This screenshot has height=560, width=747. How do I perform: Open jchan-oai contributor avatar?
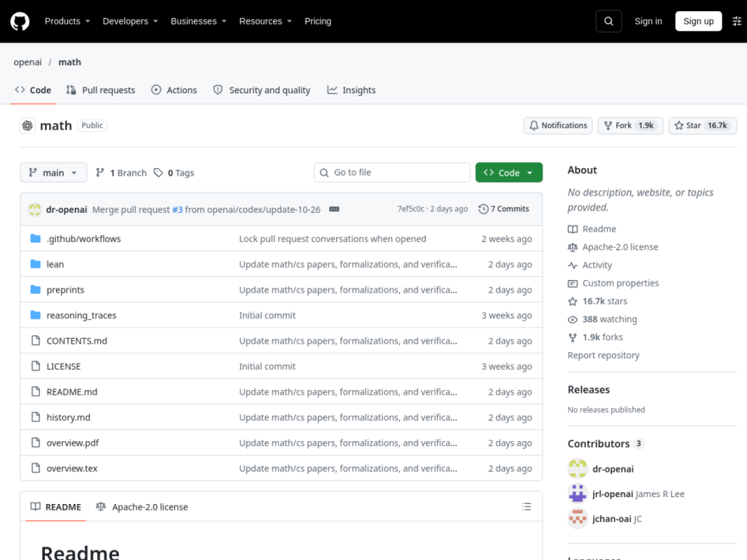pos(578,519)
